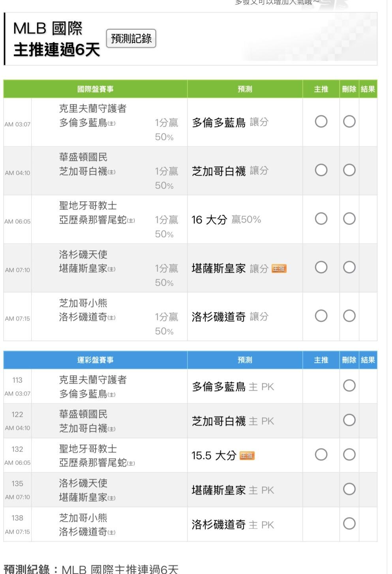392x574 pixels.
Task: Open the 預測記錄 prediction records button
Action: pyautogui.click(x=131, y=38)
